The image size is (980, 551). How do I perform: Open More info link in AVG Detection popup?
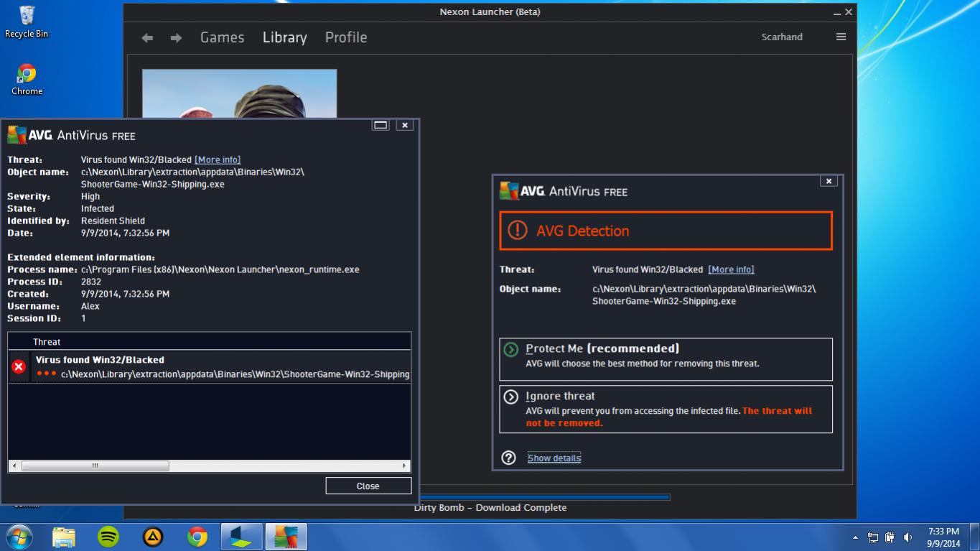[x=731, y=269]
